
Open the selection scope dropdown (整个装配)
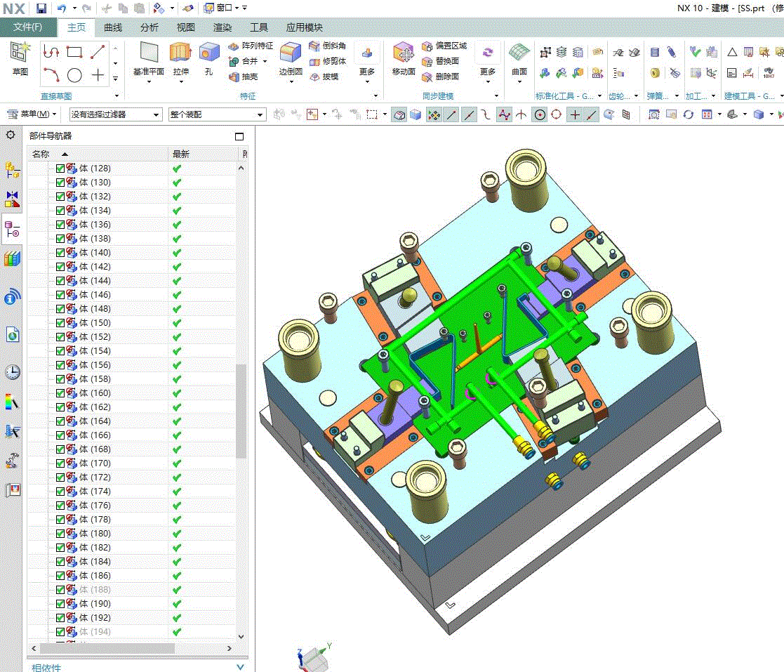(217, 114)
